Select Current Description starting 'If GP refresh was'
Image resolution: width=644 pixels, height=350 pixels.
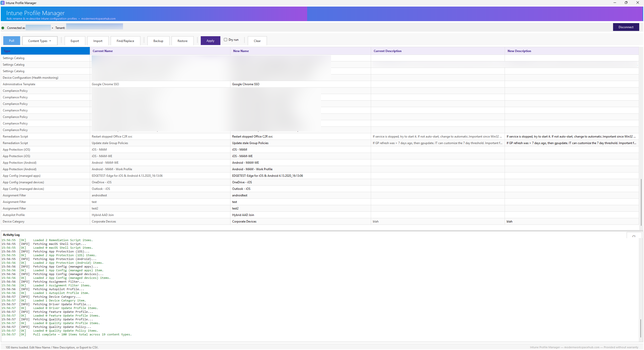click(x=438, y=143)
